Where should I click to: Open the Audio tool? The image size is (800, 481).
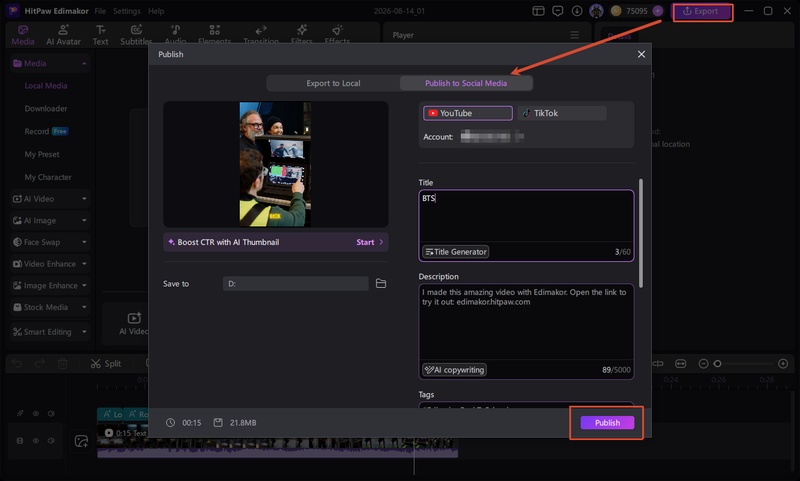pos(175,34)
